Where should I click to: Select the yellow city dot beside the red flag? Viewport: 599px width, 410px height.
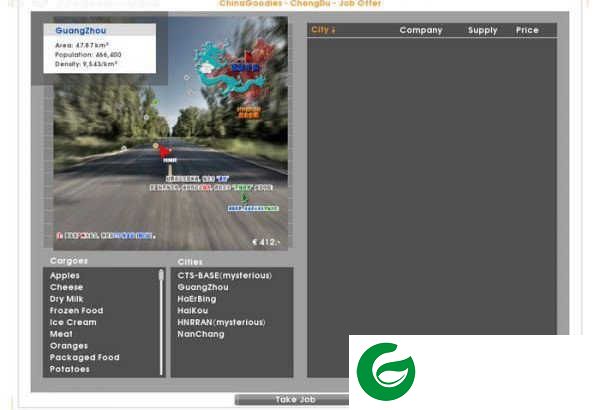click(x=155, y=146)
